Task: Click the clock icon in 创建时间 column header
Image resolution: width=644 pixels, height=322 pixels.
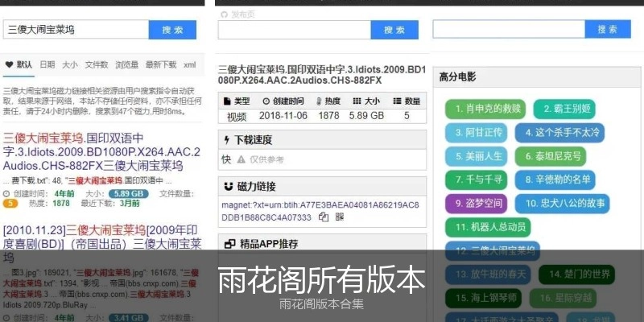Action: click(x=266, y=101)
